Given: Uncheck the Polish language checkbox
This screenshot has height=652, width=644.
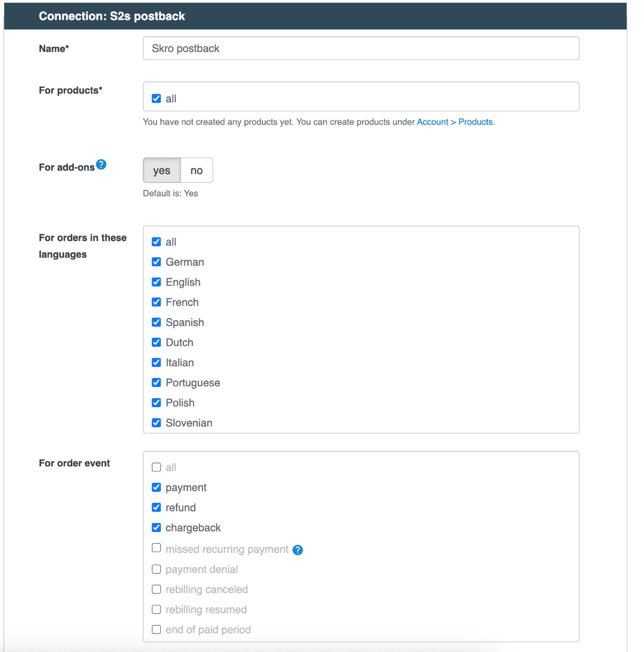Looking at the screenshot, I should click(156, 403).
